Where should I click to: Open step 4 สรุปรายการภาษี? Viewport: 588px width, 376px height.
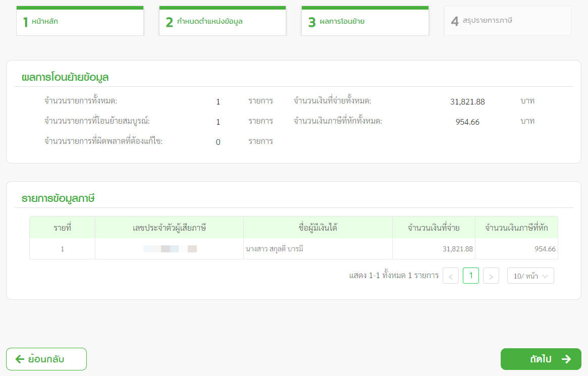pos(507,21)
